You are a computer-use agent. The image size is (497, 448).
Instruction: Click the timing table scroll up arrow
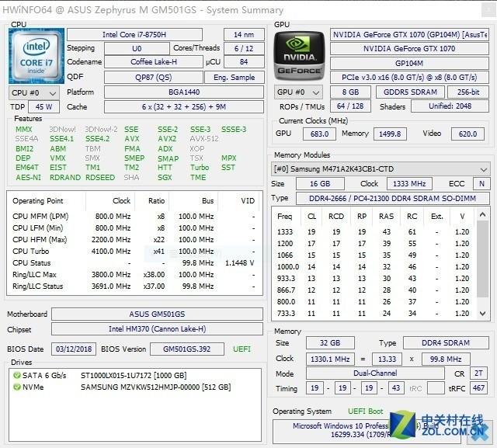tap(483, 215)
